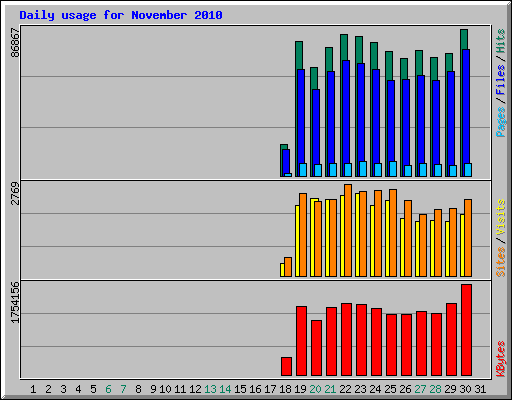The image size is (512, 400).
Task: Click day number 11 on the axis
Action: [x=180, y=389]
